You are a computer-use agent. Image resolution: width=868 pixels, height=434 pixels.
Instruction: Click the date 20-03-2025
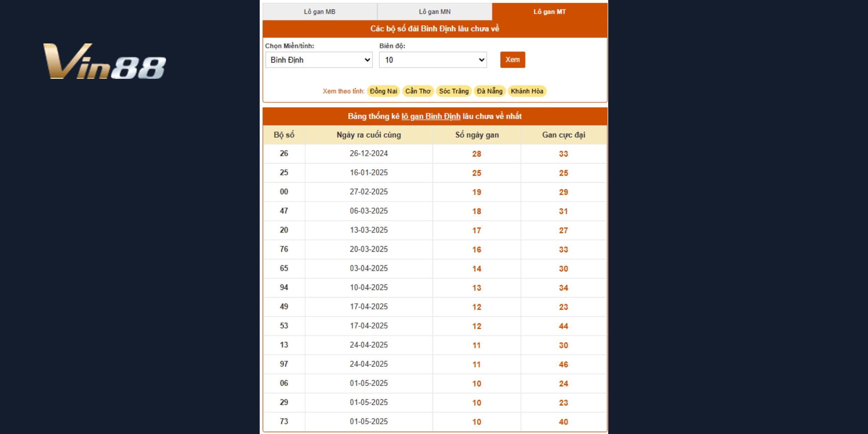(x=369, y=249)
